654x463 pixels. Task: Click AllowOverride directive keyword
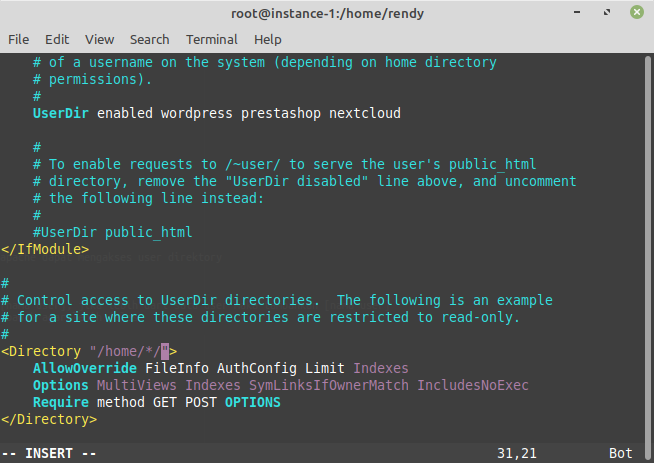coord(85,368)
